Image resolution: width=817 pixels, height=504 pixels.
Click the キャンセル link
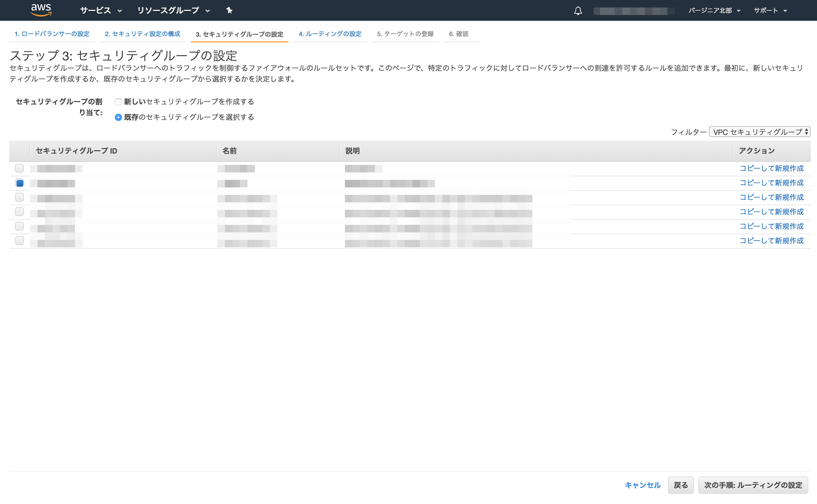(x=642, y=485)
